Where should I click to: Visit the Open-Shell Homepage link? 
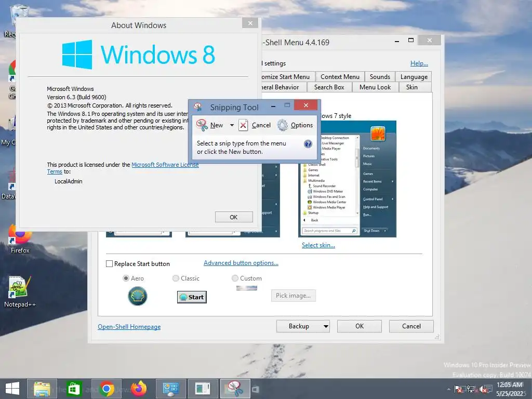129,327
